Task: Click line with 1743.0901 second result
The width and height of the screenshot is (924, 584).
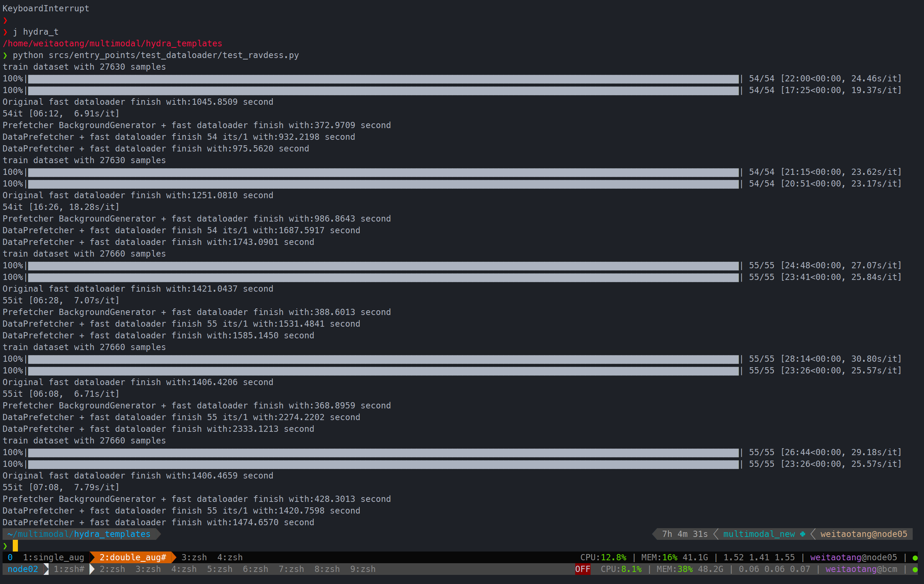Action: point(159,242)
